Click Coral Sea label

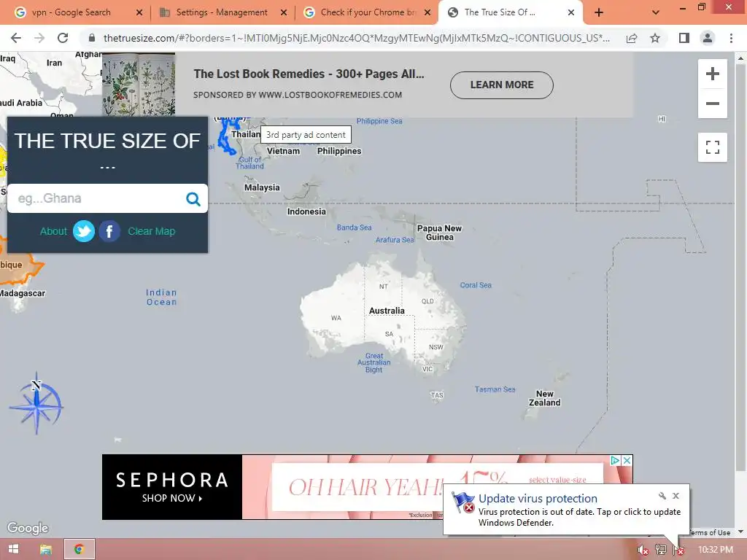click(x=476, y=285)
